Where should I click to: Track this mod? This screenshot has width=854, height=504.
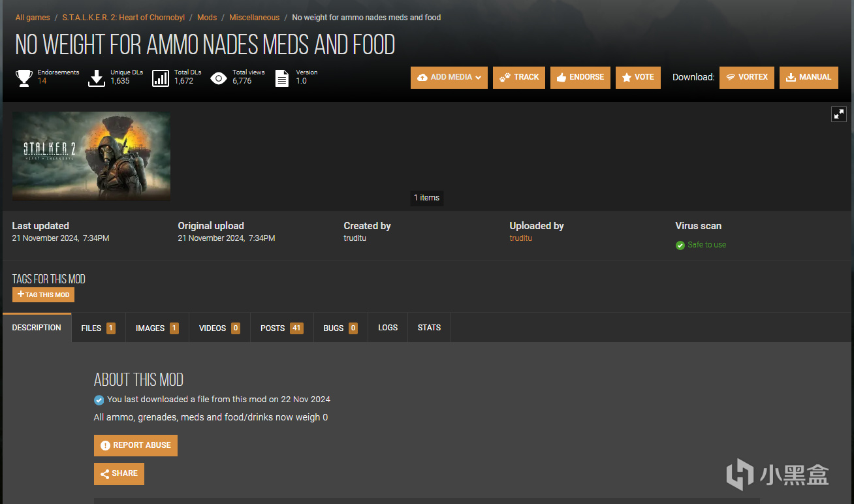(x=519, y=77)
